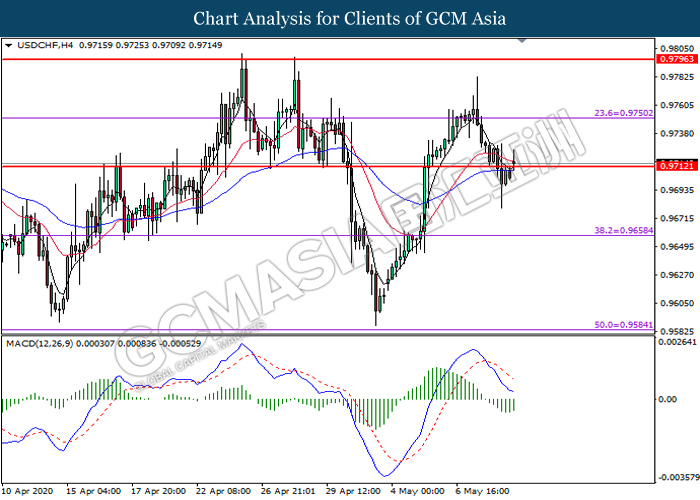The height and width of the screenshot is (500, 700).
Task: Click the 22 Apr 08:00 time label
Action: (x=225, y=491)
